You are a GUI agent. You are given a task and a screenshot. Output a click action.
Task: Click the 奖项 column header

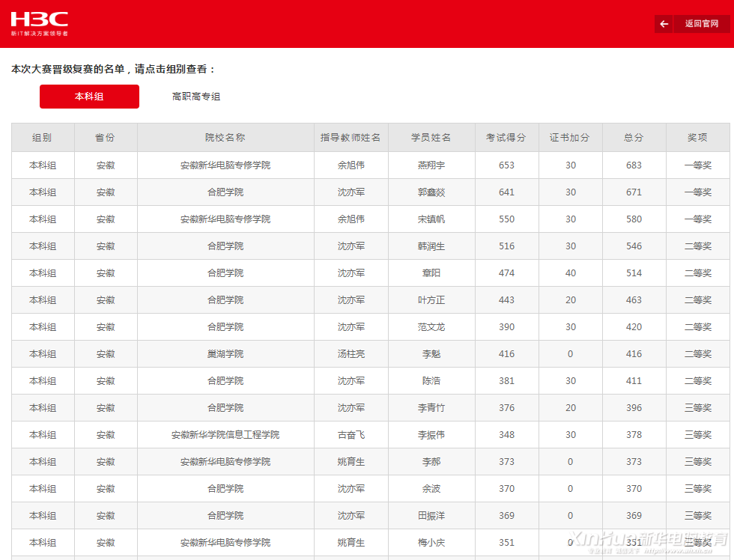[697, 138]
